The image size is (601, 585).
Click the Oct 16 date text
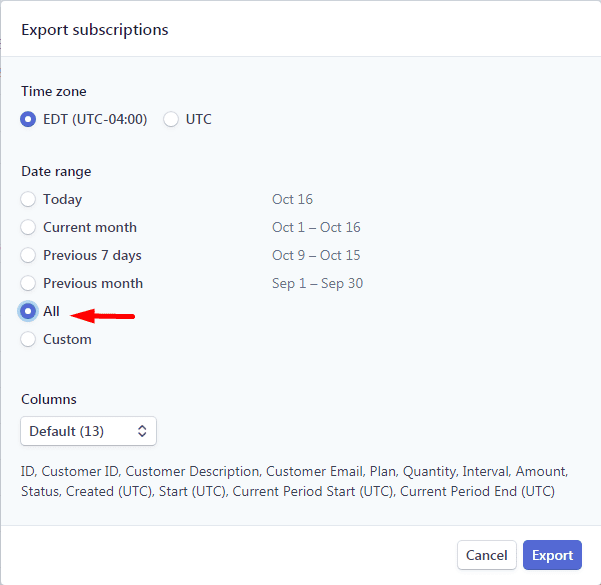(292, 199)
